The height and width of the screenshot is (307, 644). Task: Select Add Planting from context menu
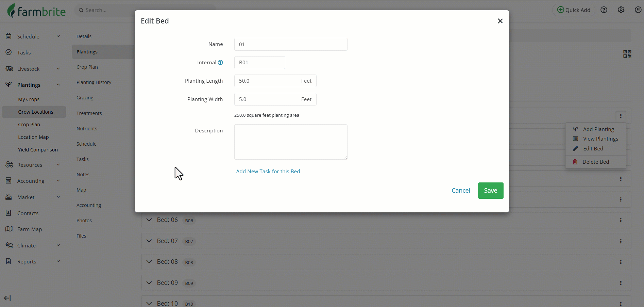[595, 129]
